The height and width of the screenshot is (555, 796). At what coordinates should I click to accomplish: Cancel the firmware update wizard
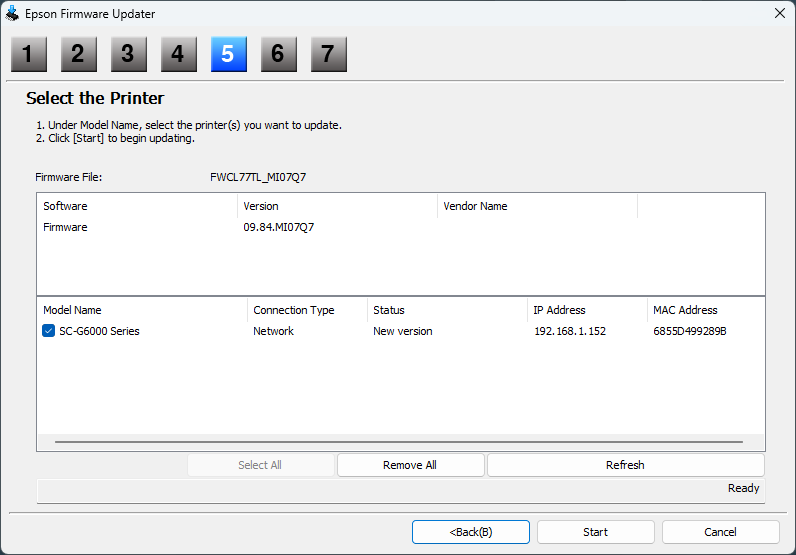[x=720, y=532]
